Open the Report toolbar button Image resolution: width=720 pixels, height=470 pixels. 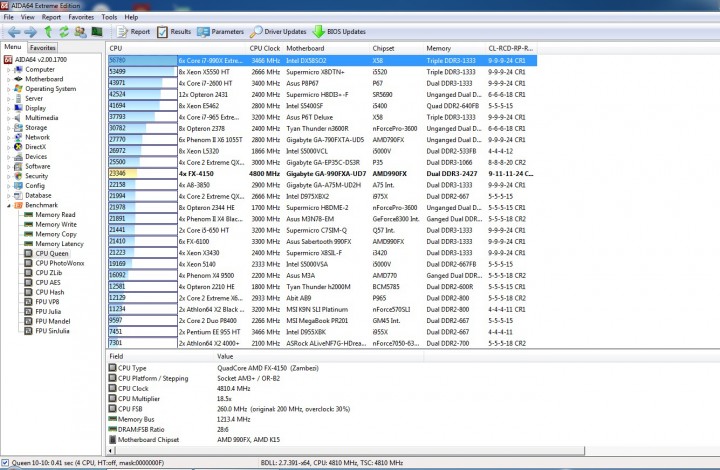point(133,32)
